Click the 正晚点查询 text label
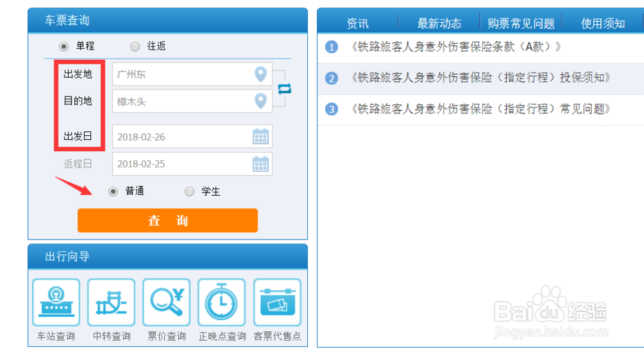 point(222,337)
